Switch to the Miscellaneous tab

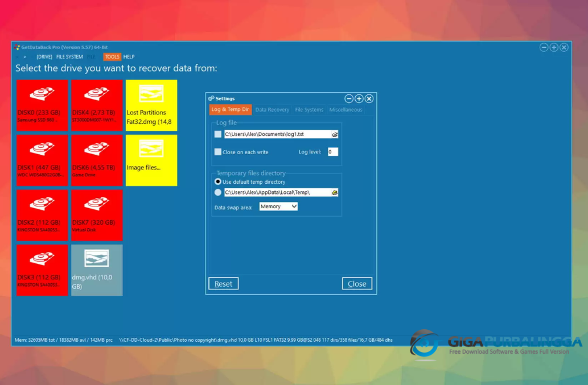click(x=346, y=110)
